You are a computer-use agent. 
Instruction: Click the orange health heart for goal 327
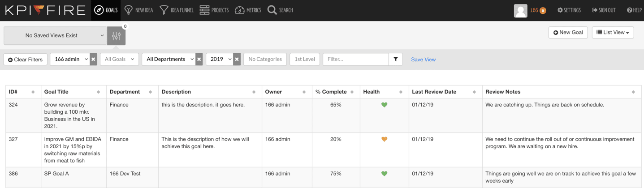tap(384, 139)
